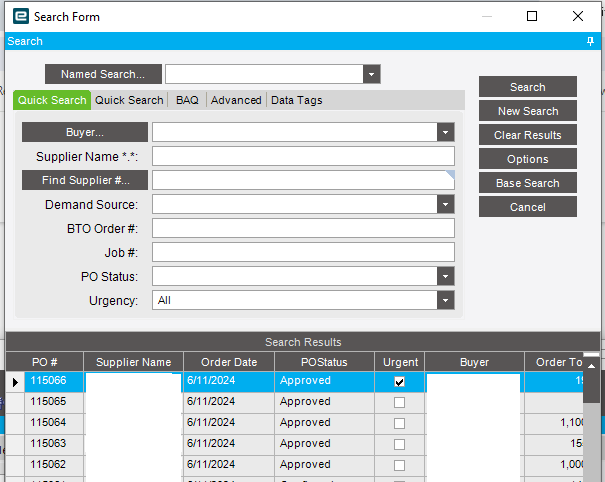Expand the PO Status dropdown
Image resolution: width=605 pixels, height=482 pixels.
[445, 276]
